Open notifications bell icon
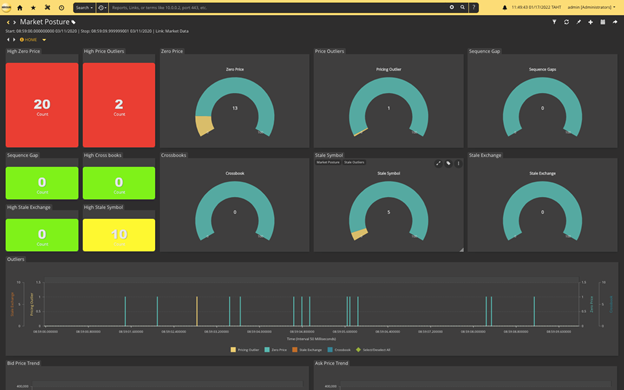Screen dimensions: 624x390 [505, 8]
